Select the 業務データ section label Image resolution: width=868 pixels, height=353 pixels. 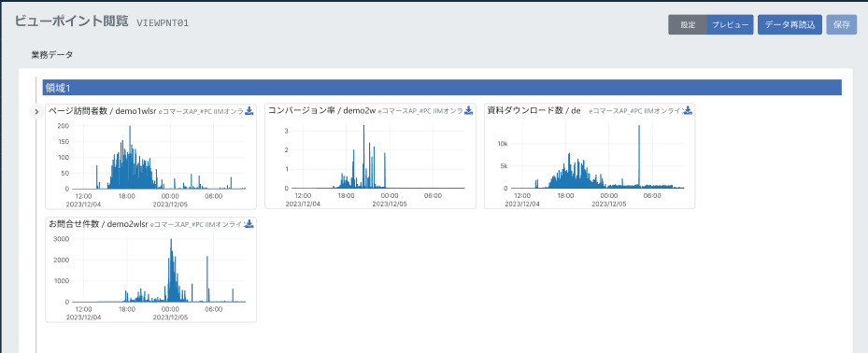click(52, 55)
